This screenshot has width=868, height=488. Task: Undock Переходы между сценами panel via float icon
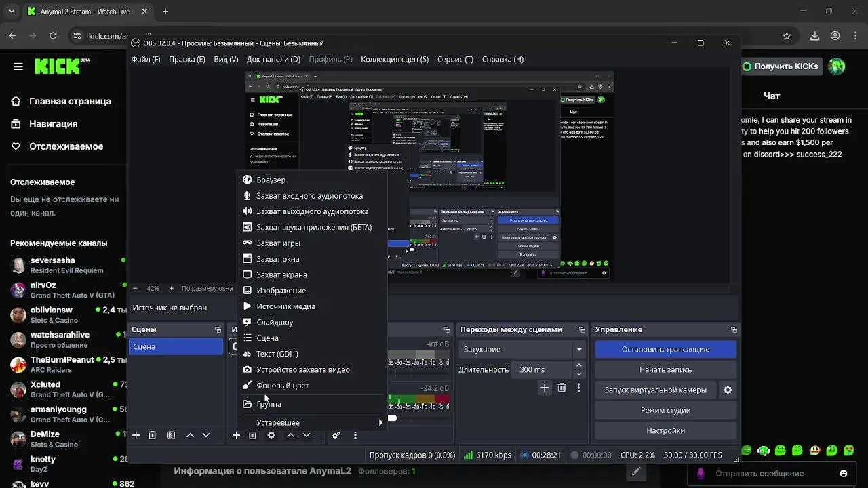582,329
